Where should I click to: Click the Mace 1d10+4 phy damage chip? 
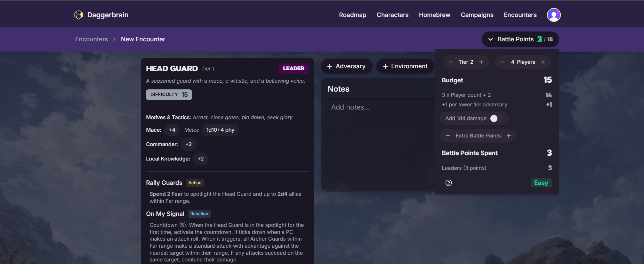[x=220, y=130]
